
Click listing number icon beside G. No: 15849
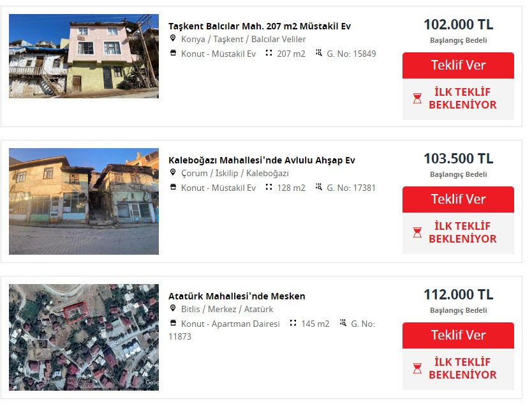coord(318,52)
